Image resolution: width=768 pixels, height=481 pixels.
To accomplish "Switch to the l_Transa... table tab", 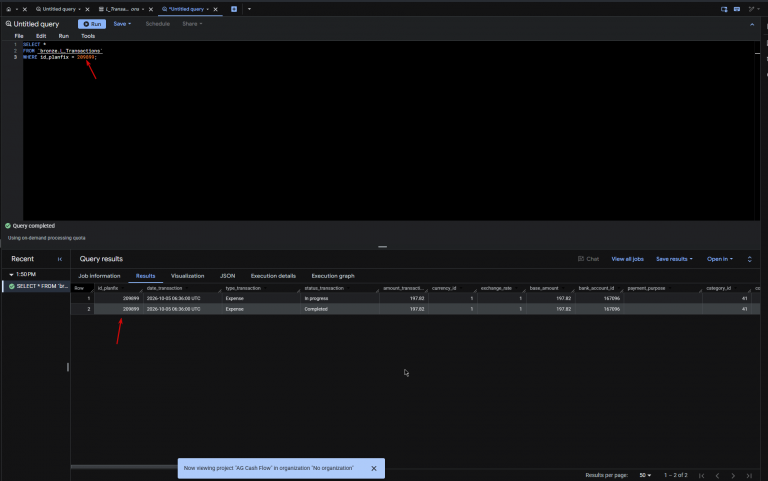I will (121, 9).
